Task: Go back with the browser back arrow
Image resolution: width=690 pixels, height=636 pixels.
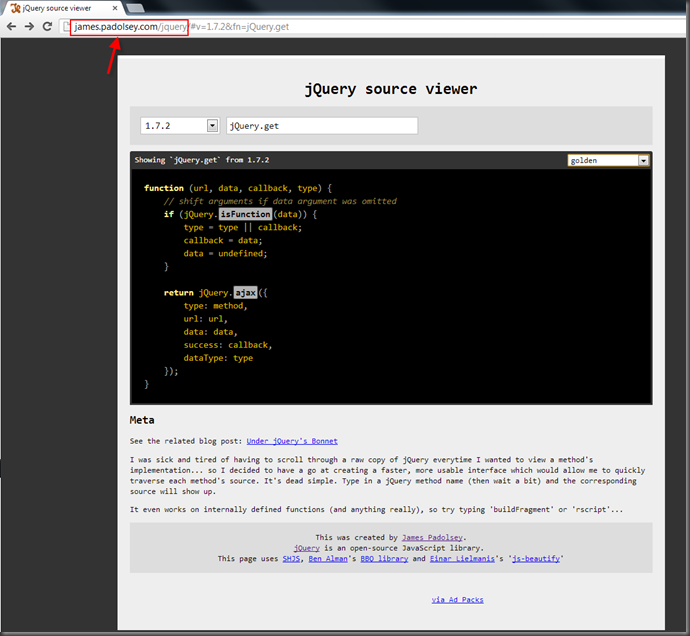Action: [x=11, y=27]
